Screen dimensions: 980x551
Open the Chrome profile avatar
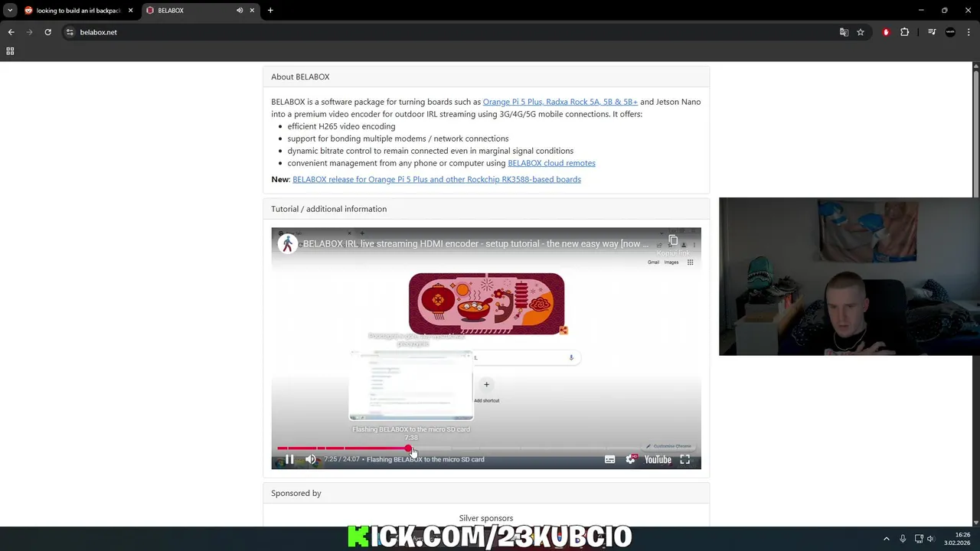tap(950, 32)
